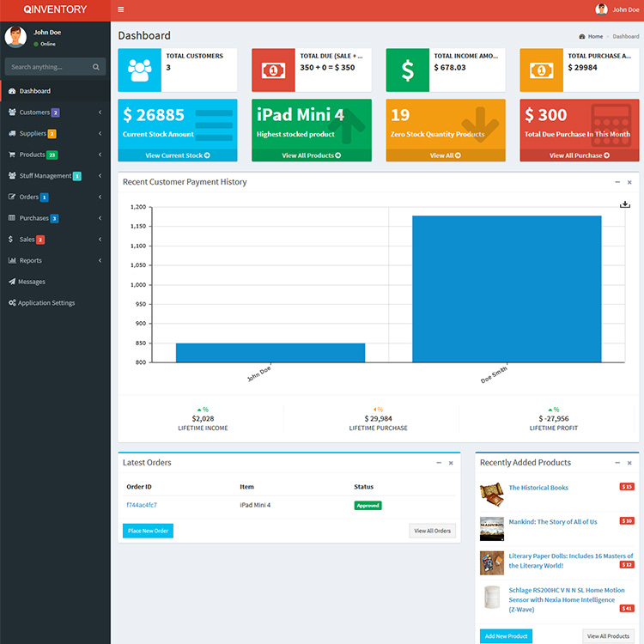Download the payment history chart
Image resolution: width=644 pixels, height=644 pixels.
coord(625,204)
